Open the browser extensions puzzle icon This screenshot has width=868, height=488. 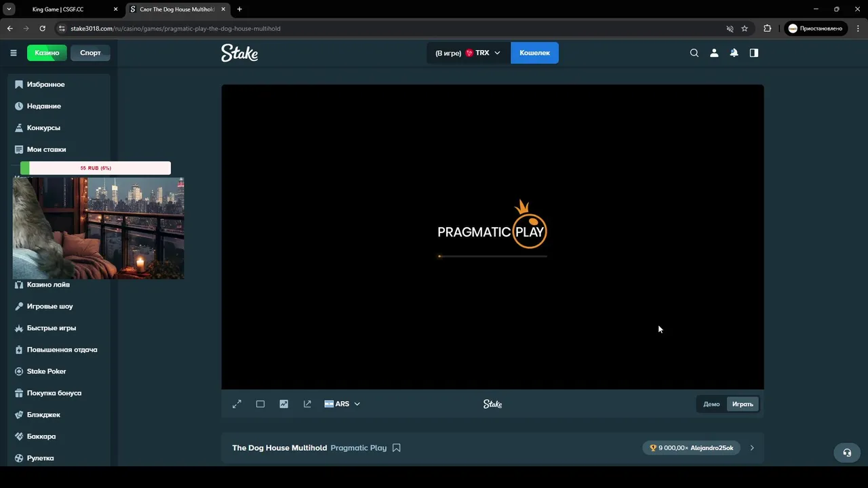768,28
